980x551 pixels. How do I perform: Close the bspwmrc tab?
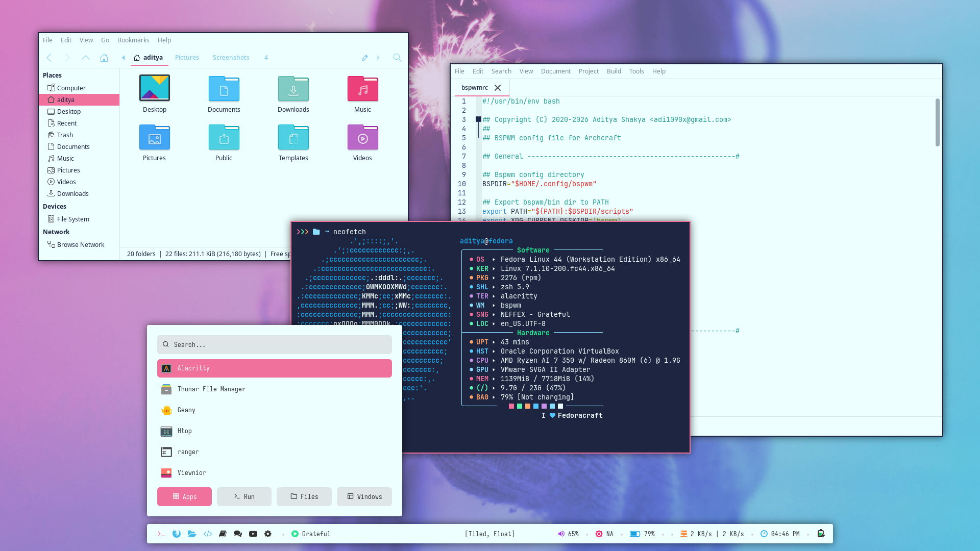click(498, 88)
